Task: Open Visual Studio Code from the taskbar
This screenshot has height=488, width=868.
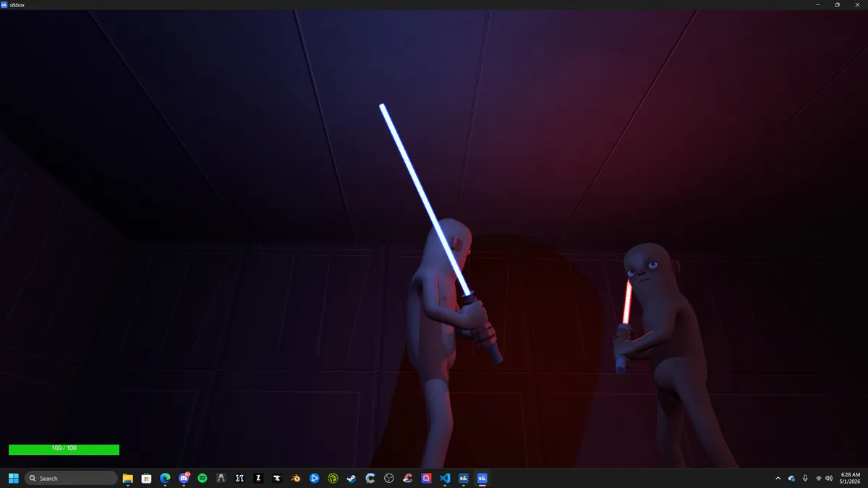Action: click(446, 478)
